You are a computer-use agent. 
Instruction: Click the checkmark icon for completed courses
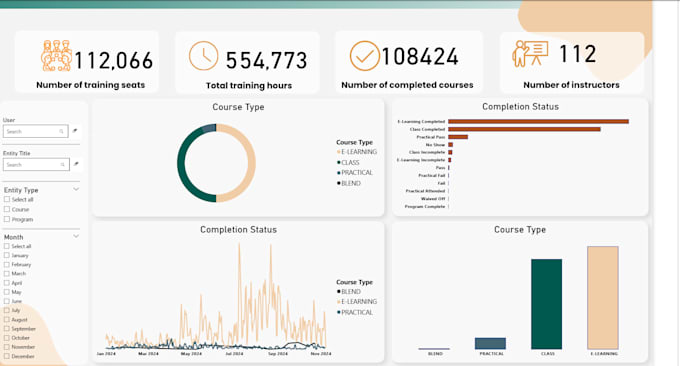[364, 56]
